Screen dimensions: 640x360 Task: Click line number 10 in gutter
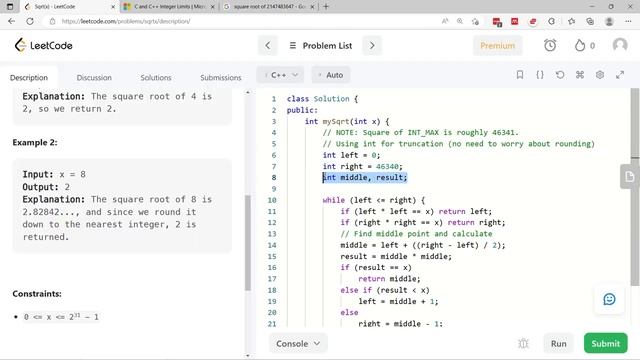coord(272,200)
